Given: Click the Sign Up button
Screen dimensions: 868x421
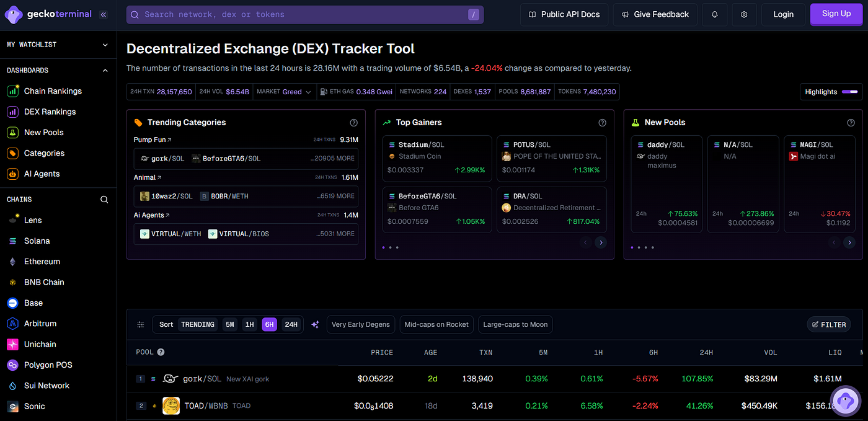Looking at the screenshot, I should click(x=836, y=14).
